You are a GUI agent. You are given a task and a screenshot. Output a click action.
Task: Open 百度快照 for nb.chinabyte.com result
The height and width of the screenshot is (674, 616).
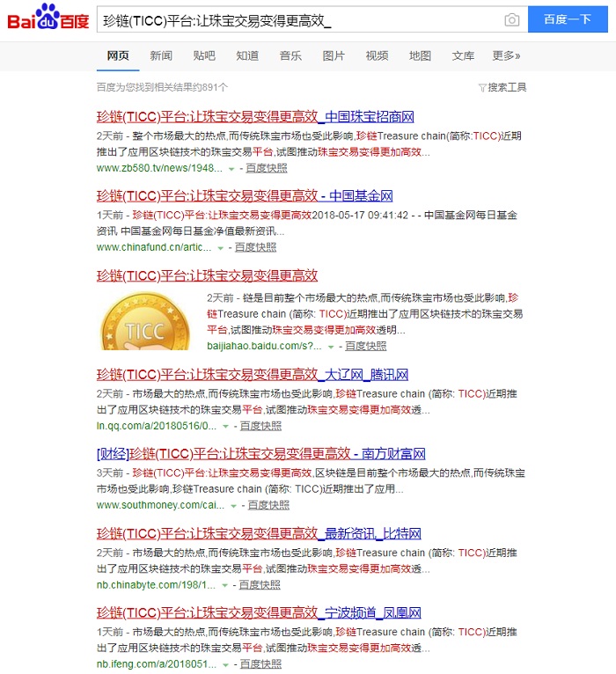point(260,585)
